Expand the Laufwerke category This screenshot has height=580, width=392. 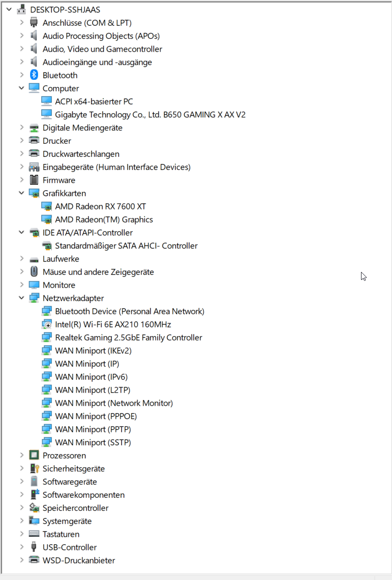(22, 259)
